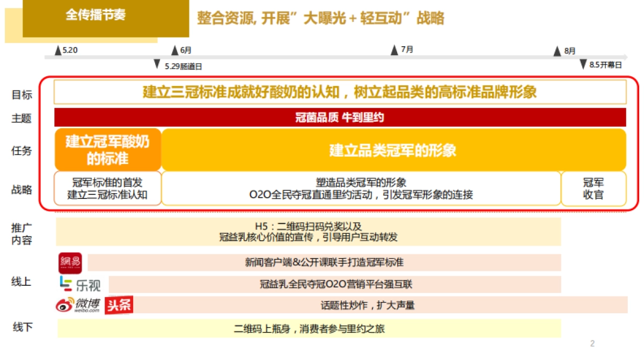Select the H5 二维码扫码兑奖 promotion bar
644x362 pixels.
(308, 232)
